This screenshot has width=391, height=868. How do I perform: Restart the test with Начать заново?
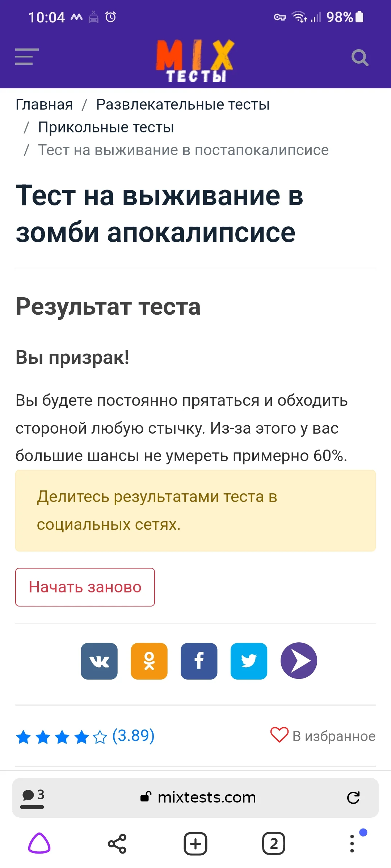pyautogui.click(x=85, y=587)
